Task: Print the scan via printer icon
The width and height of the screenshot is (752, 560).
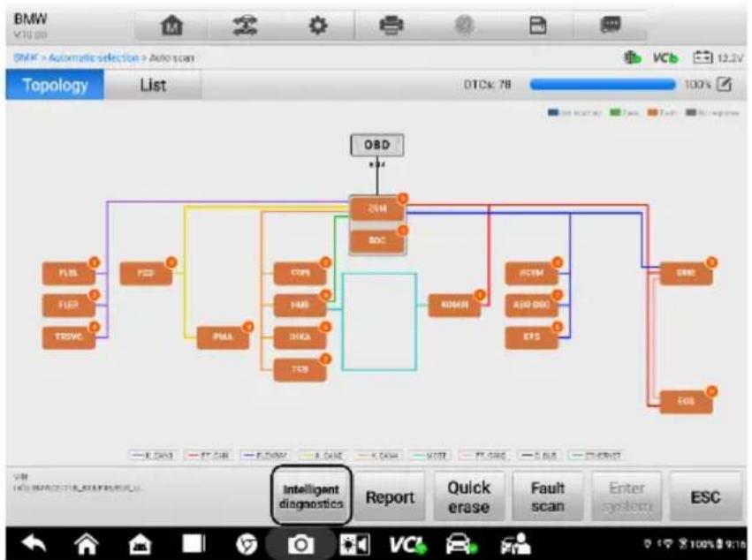Action: tap(391, 25)
